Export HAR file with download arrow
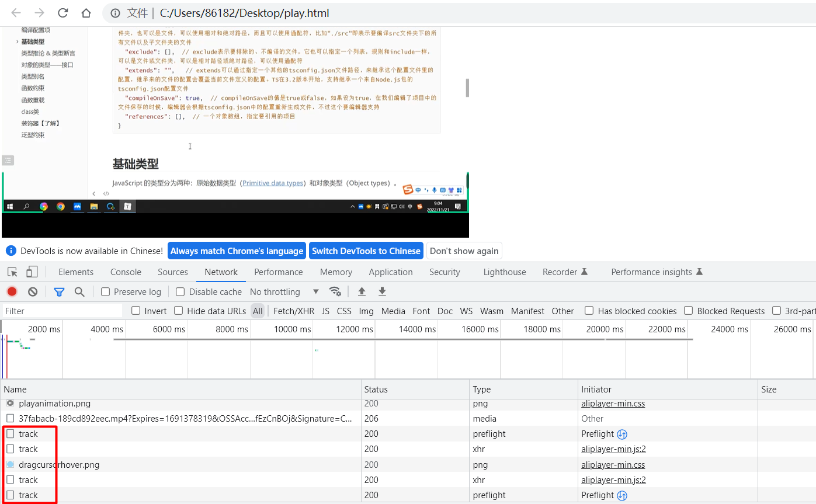This screenshot has width=816, height=504. pos(382,291)
